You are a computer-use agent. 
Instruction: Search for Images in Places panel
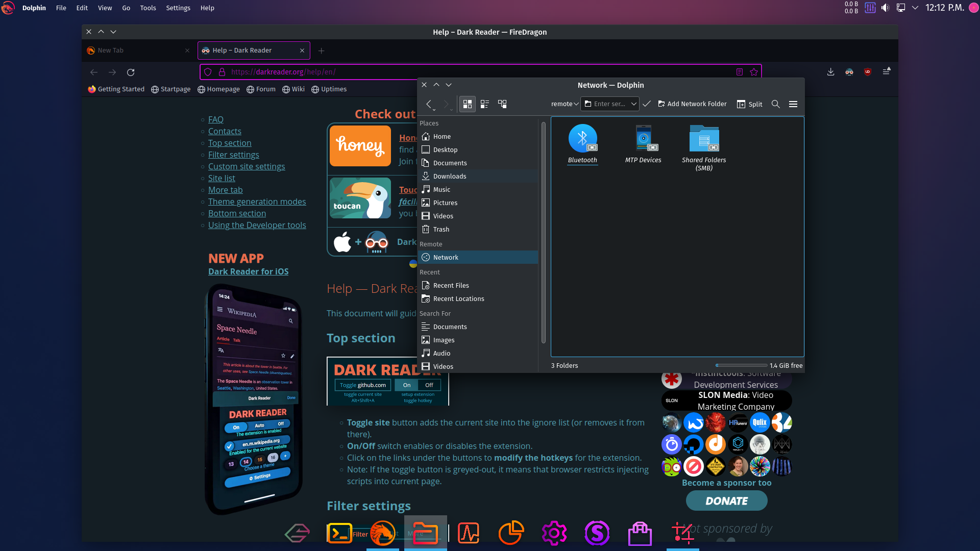(478, 340)
